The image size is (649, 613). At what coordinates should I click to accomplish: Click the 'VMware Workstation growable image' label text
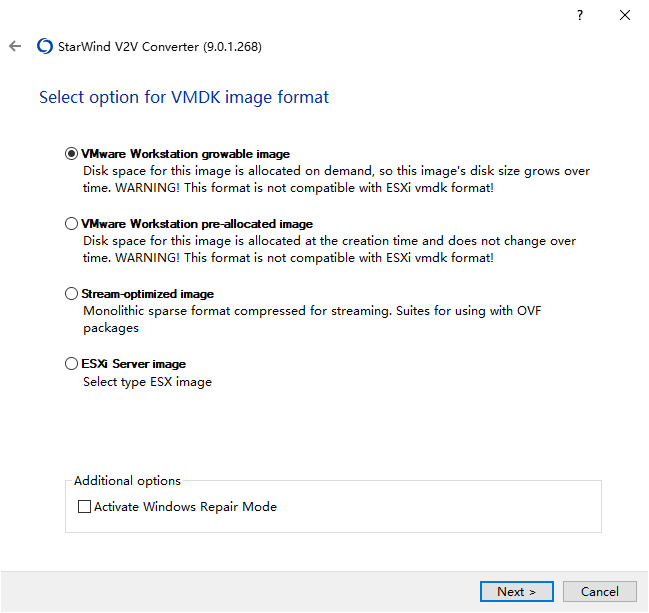point(185,154)
